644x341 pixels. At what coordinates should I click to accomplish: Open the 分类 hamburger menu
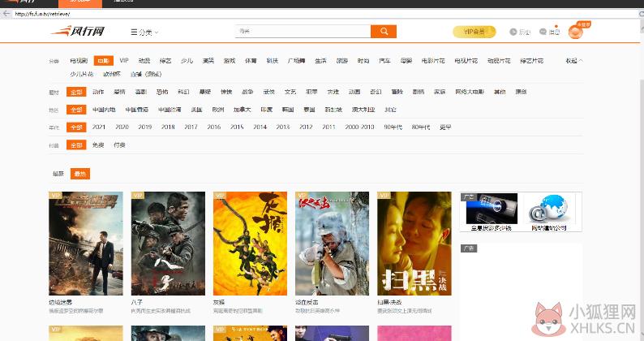[144, 32]
